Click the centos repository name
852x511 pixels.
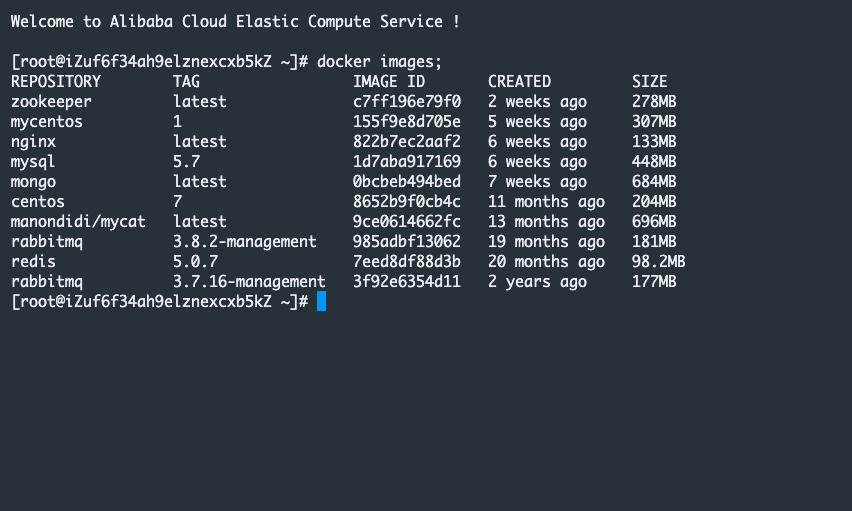click(x=38, y=201)
